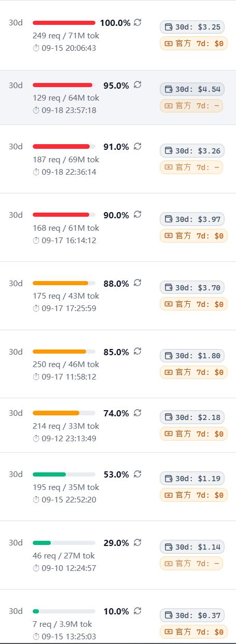Click refresh icon beside 10.0%
Image resolution: width=236 pixels, height=644 pixels.
[137, 611]
